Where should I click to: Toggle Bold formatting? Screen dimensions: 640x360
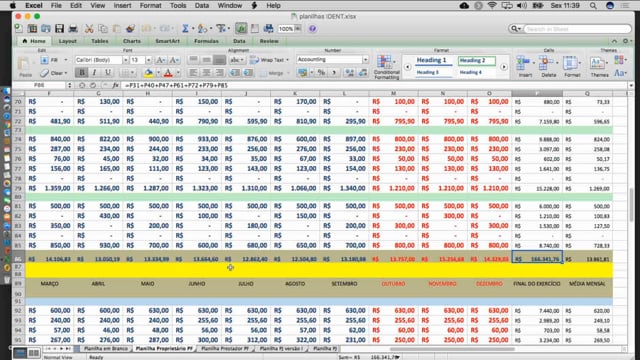click(x=82, y=73)
